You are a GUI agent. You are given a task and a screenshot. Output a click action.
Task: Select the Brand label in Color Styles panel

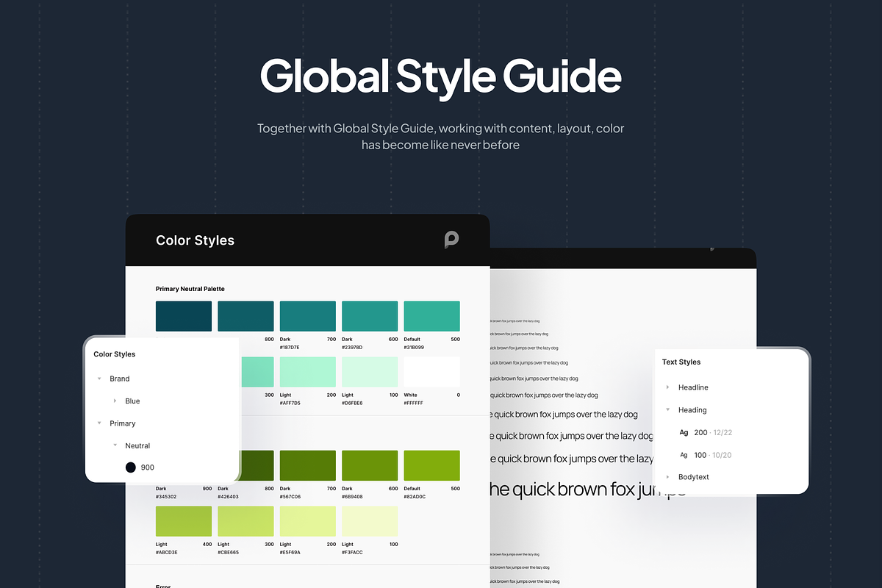120,379
